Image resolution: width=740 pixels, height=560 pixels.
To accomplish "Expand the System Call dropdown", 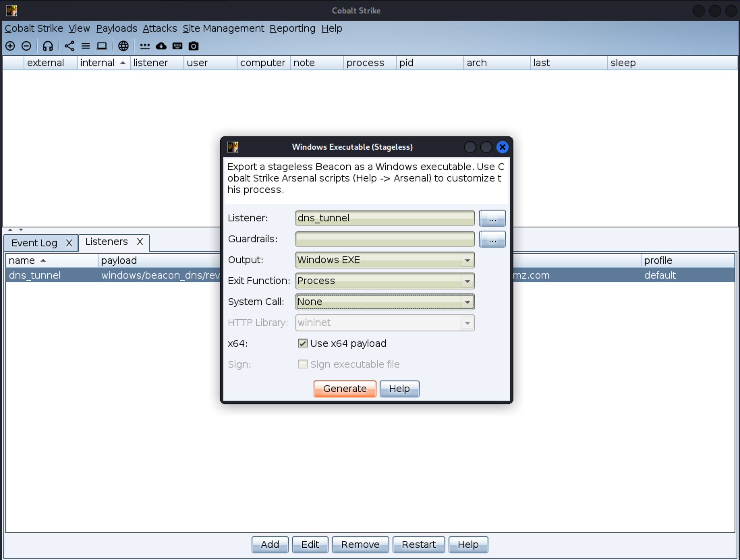I will pyautogui.click(x=385, y=302).
